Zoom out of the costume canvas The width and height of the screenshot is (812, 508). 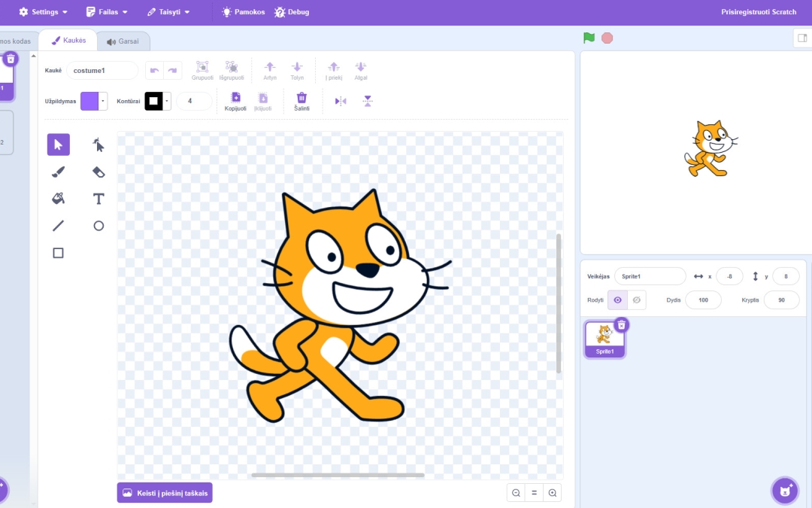coord(516,493)
